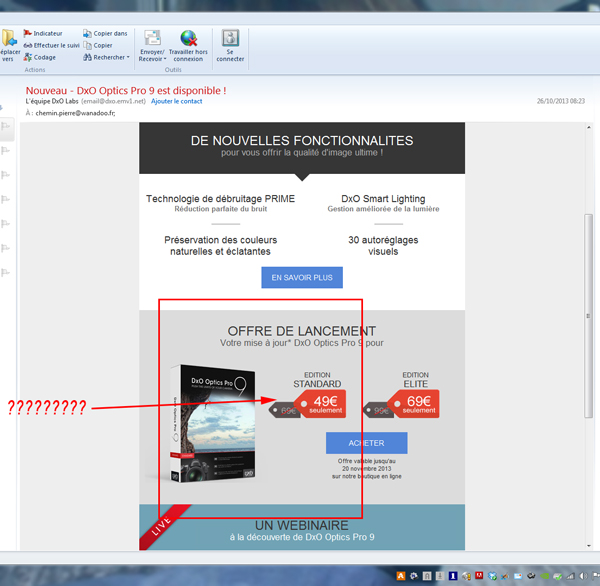Click the message scrollbar down arrow
This screenshot has height=586, width=600.
point(589,546)
